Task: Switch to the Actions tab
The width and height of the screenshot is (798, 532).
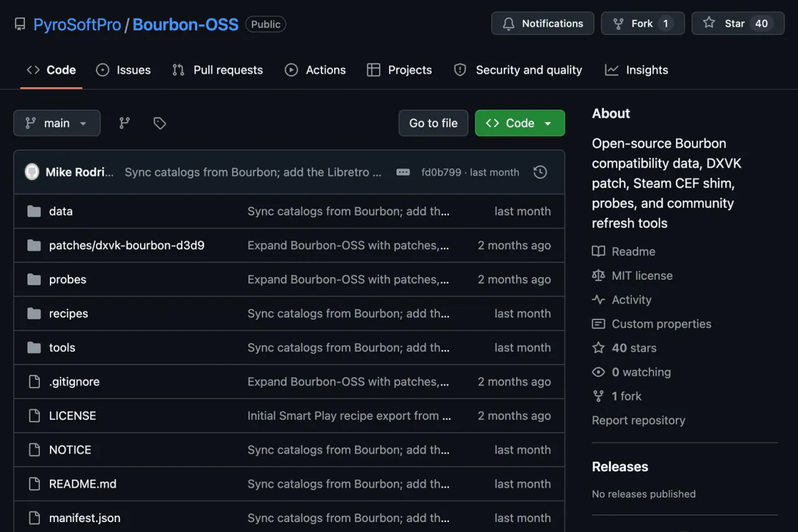Action: point(315,70)
